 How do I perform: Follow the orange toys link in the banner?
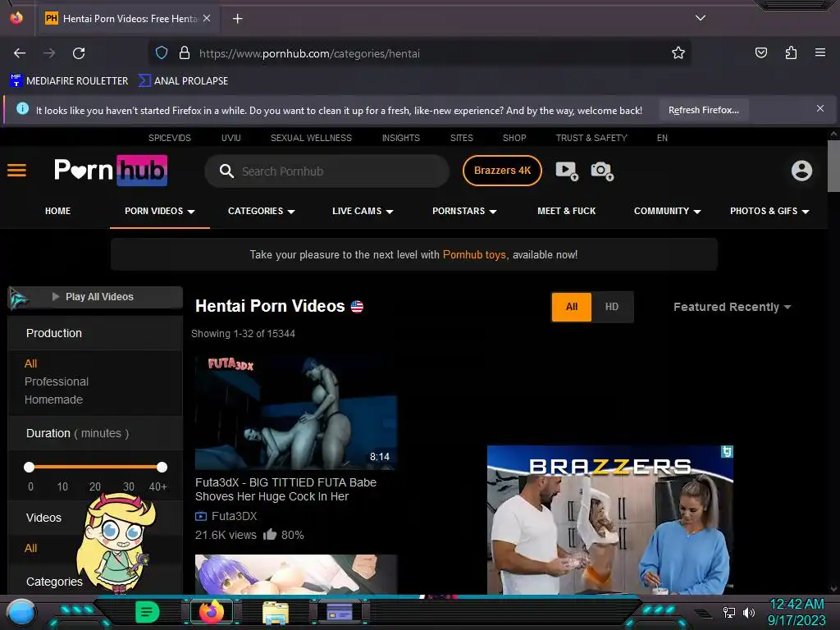pyautogui.click(x=474, y=254)
